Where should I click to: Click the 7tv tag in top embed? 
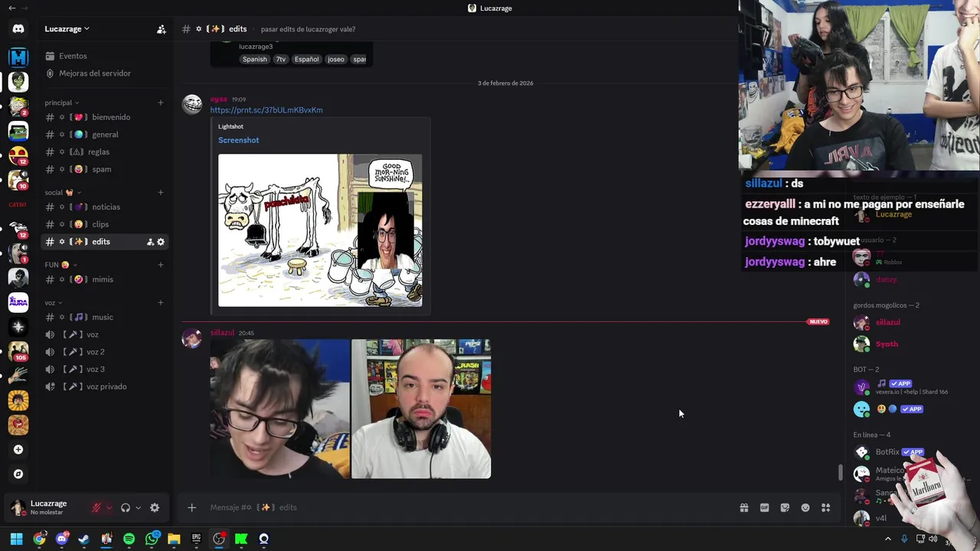(x=281, y=59)
